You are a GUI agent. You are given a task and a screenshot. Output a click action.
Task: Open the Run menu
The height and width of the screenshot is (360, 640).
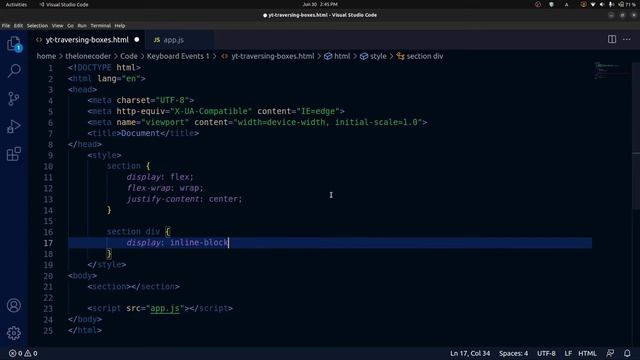[x=82, y=25]
